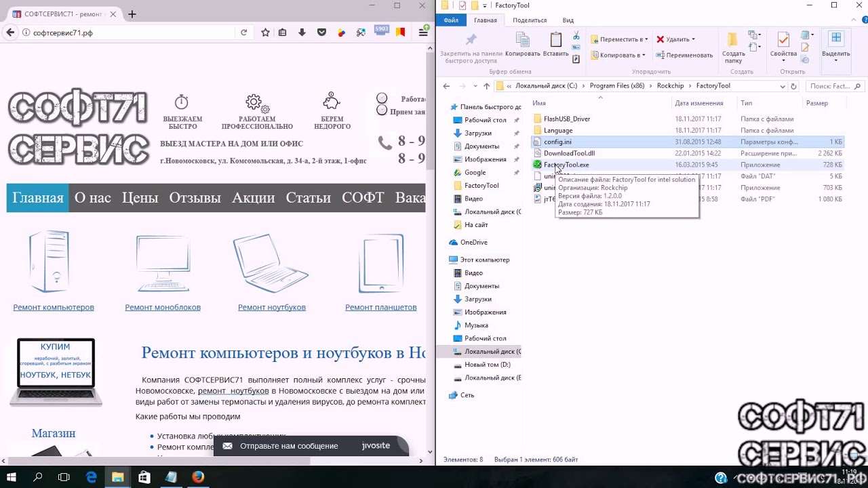Click the Отправьте нам сообщение chat button
The image size is (868, 488).
(311, 445)
